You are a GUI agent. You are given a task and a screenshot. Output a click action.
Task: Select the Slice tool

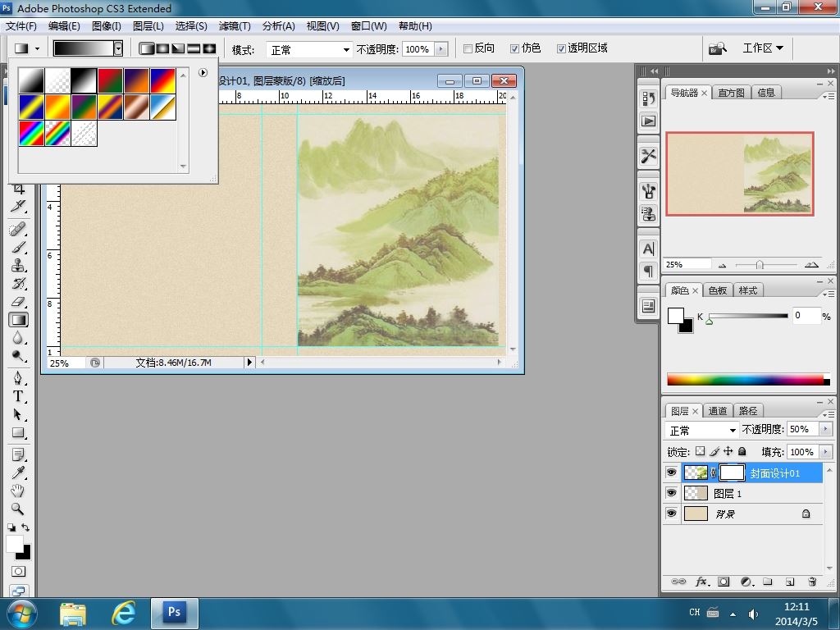pos(19,206)
